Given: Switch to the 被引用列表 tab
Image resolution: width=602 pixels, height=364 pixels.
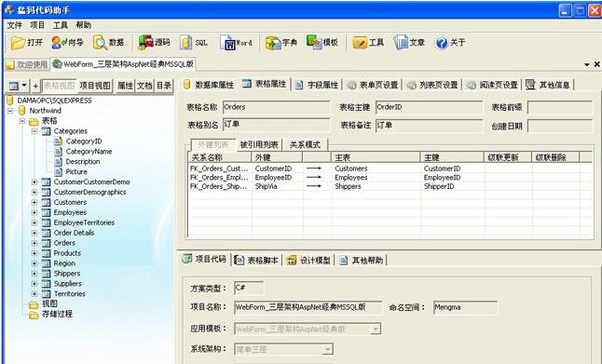Looking at the screenshot, I should (x=259, y=145).
